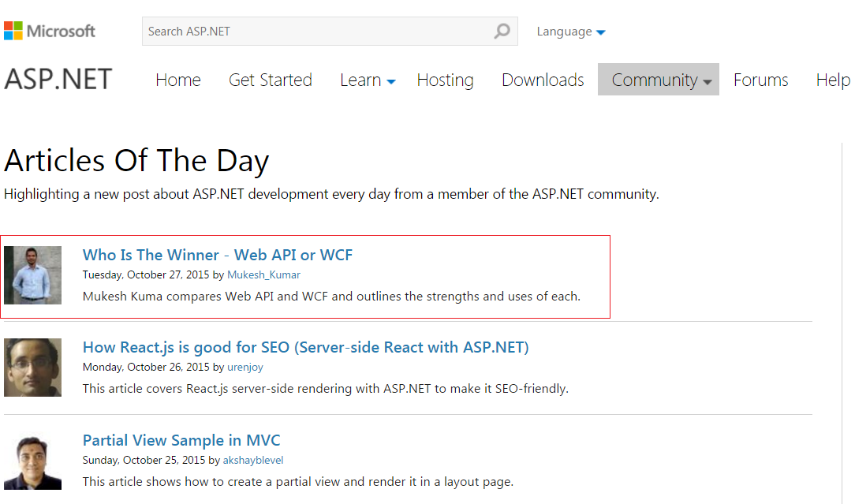Viewport: 855px width, 504px height.
Task: Click the Highlighting a new post subtitle text
Action: (x=331, y=194)
